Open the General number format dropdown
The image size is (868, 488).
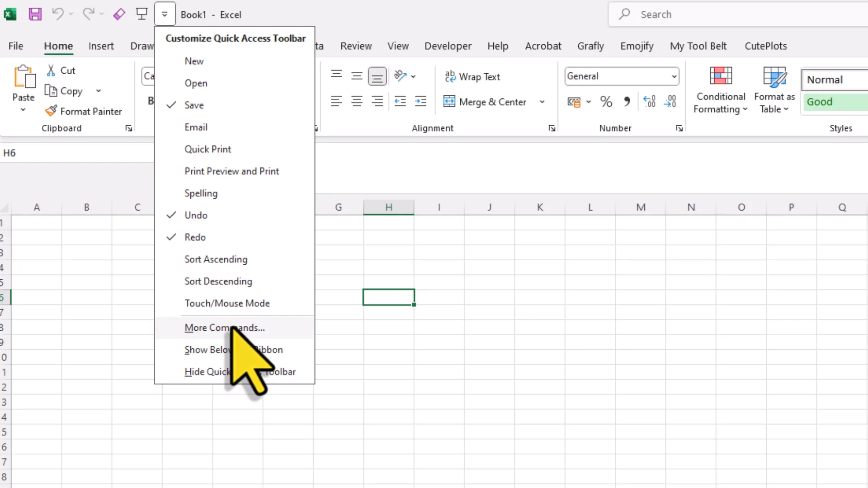point(674,76)
